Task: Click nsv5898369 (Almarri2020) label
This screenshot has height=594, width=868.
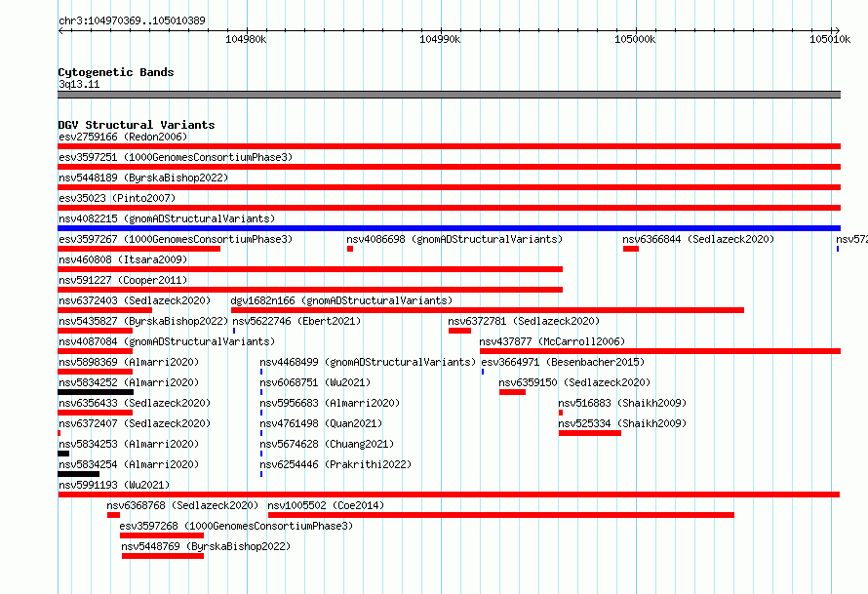Action: point(129,362)
